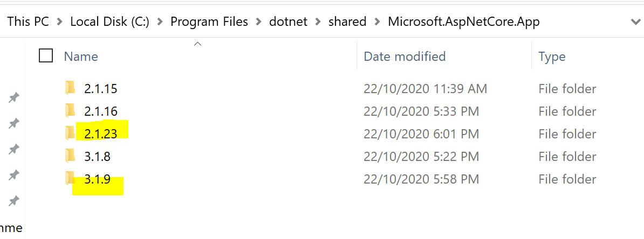Screen dimensions: 644x239
Task: Toggle the select all items checkbox
Action: pyautogui.click(x=46, y=55)
